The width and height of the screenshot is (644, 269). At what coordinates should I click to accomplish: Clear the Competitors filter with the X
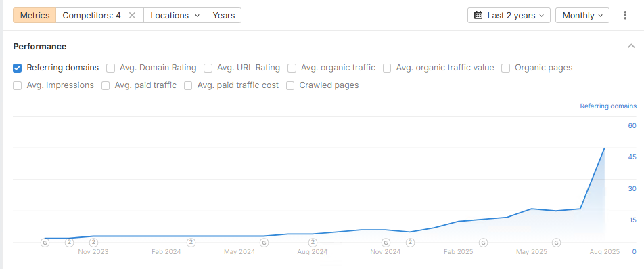[132, 15]
